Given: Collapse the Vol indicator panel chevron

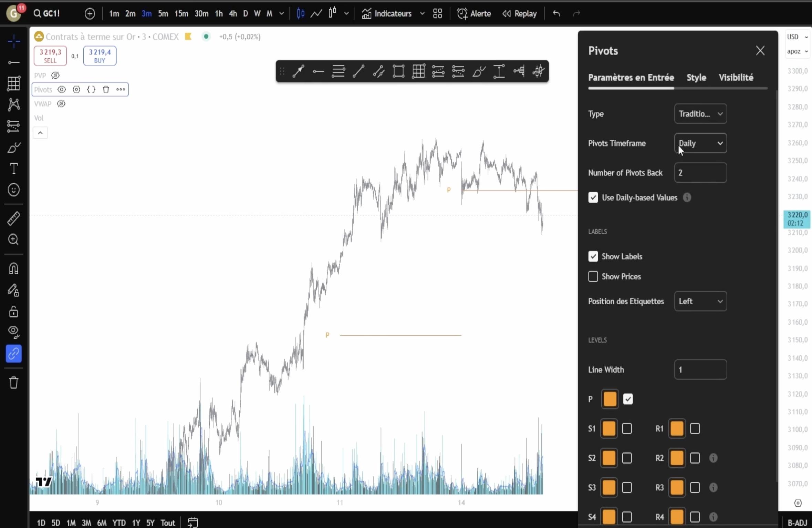Looking at the screenshot, I should coord(40,133).
